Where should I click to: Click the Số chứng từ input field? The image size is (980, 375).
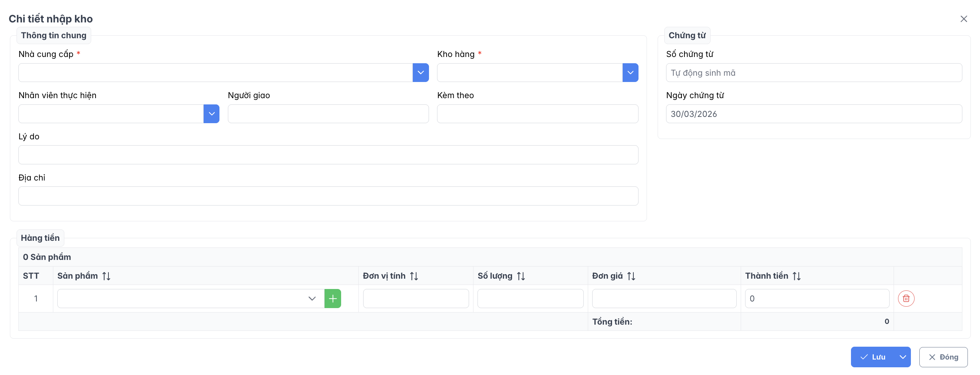813,73
